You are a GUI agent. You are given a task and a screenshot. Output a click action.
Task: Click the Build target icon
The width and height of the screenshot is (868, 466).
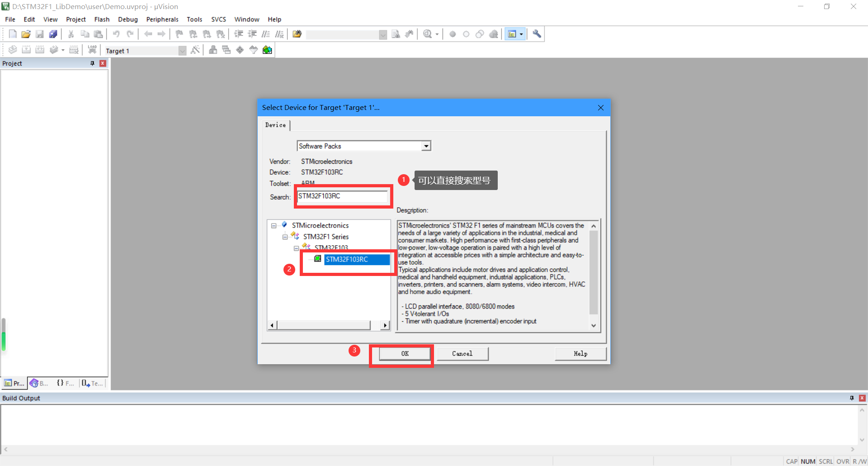pyautogui.click(x=26, y=50)
